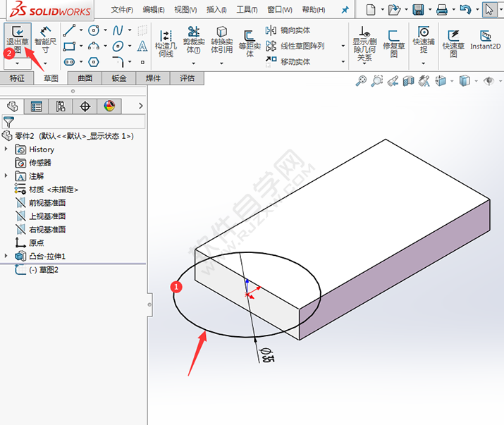The height and width of the screenshot is (425, 504).
Task: Select the Line sketch tool
Action: (69, 30)
